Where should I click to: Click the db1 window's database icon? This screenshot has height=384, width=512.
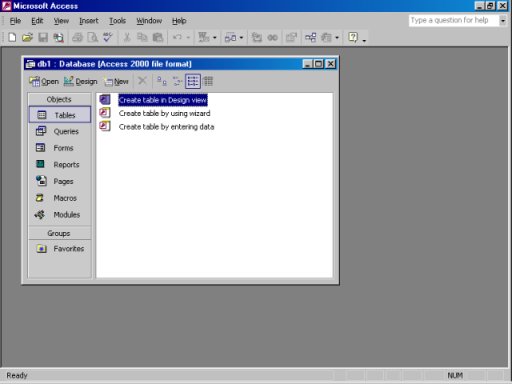coord(30,64)
